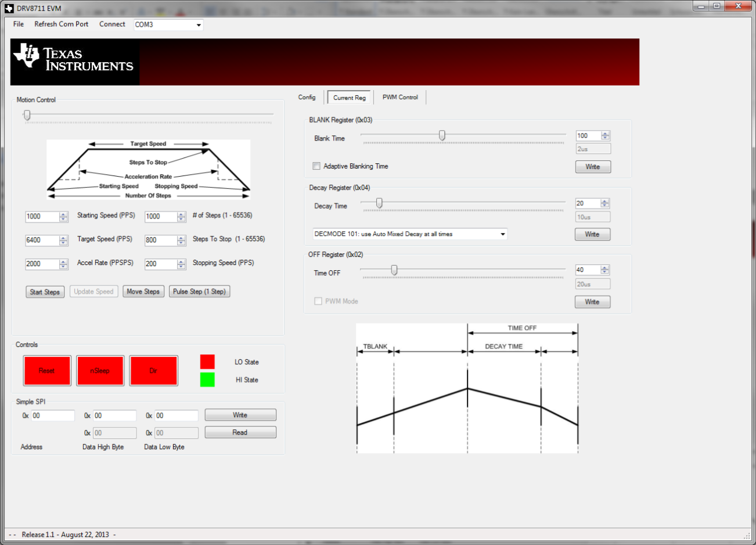The width and height of the screenshot is (756, 545).
Task: Increment the Time OFF value spinner
Action: click(605, 268)
